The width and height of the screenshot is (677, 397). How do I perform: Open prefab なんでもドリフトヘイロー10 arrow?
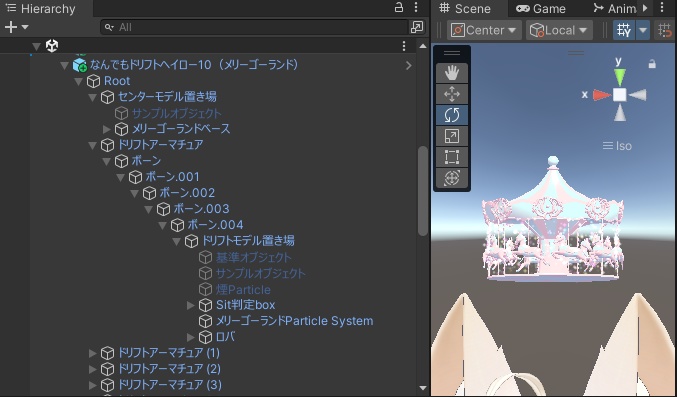coord(408,65)
